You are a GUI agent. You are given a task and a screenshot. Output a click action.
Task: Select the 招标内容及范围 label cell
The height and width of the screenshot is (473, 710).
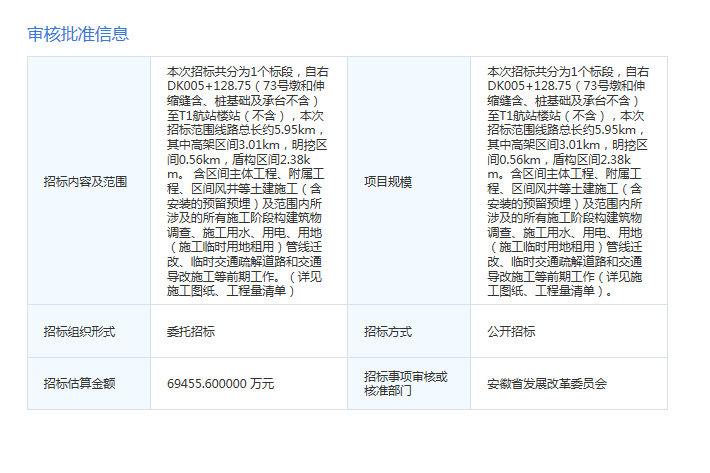89,181
